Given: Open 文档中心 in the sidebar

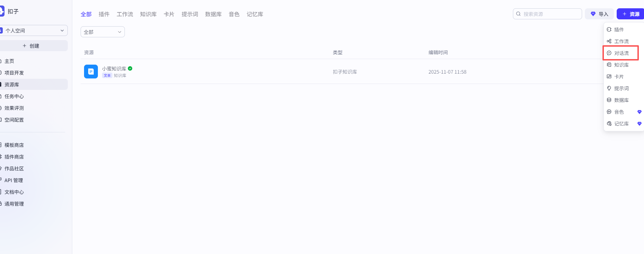Looking at the screenshot, I should 33,192.
